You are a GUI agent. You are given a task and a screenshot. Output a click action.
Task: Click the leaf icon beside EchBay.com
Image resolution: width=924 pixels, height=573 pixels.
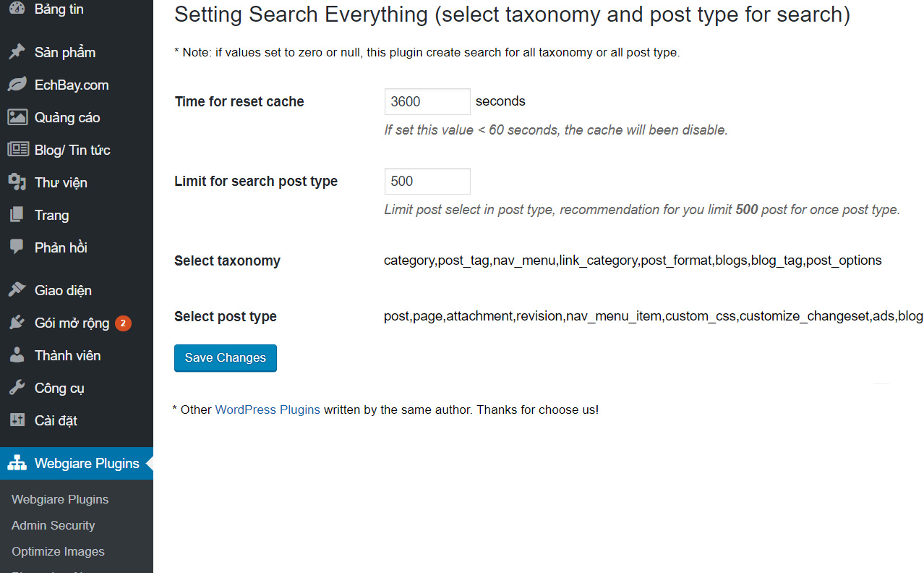pos(17,85)
